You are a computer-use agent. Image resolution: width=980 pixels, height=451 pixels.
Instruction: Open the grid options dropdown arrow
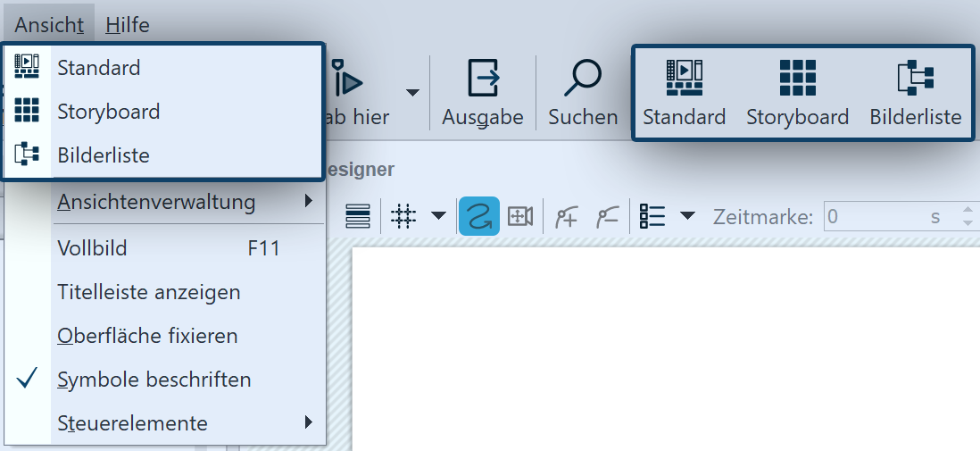point(439,216)
